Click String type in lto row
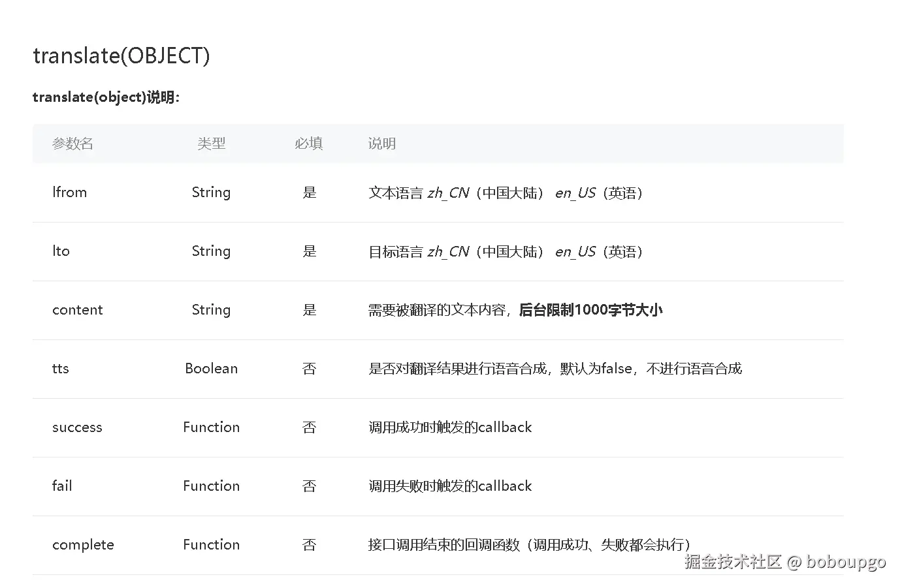The width and height of the screenshot is (902, 588). pyautogui.click(x=211, y=251)
